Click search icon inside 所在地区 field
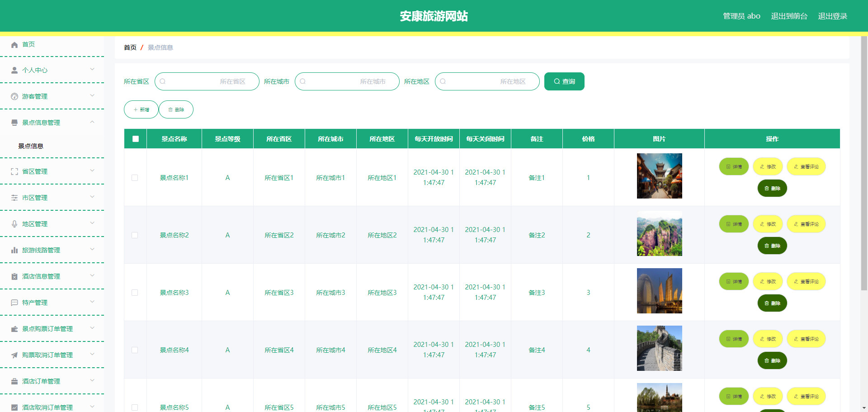The image size is (868, 412). coord(443,81)
